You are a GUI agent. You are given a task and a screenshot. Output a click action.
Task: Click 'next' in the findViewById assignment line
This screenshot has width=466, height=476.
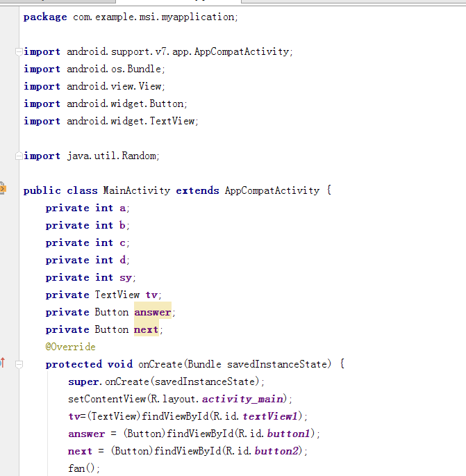click(80, 452)
